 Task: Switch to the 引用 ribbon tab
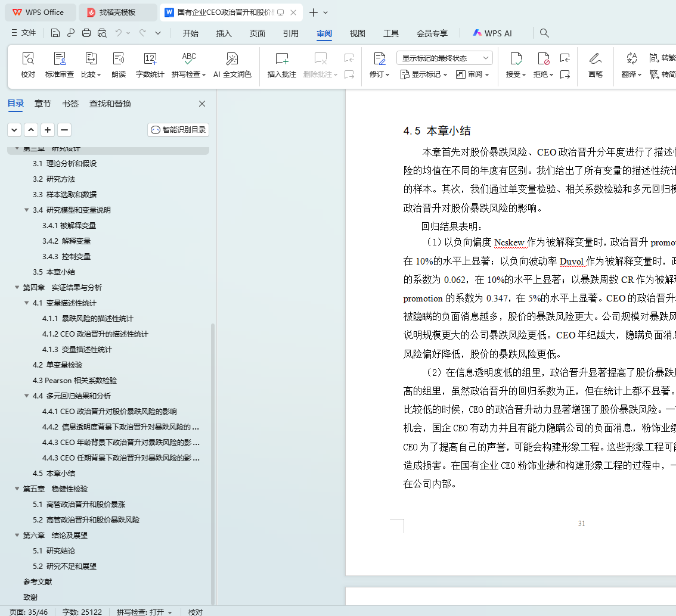(x=290, y=33)
